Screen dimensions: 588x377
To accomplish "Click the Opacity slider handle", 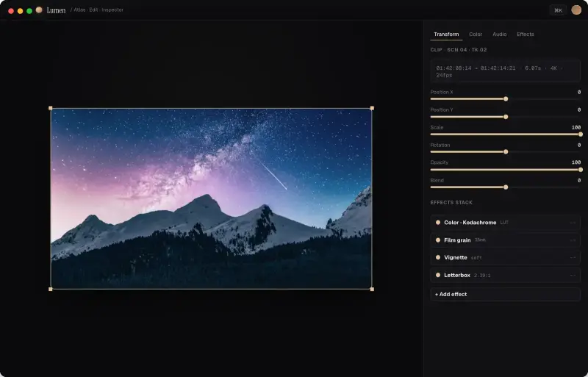I will pos(580,170).
